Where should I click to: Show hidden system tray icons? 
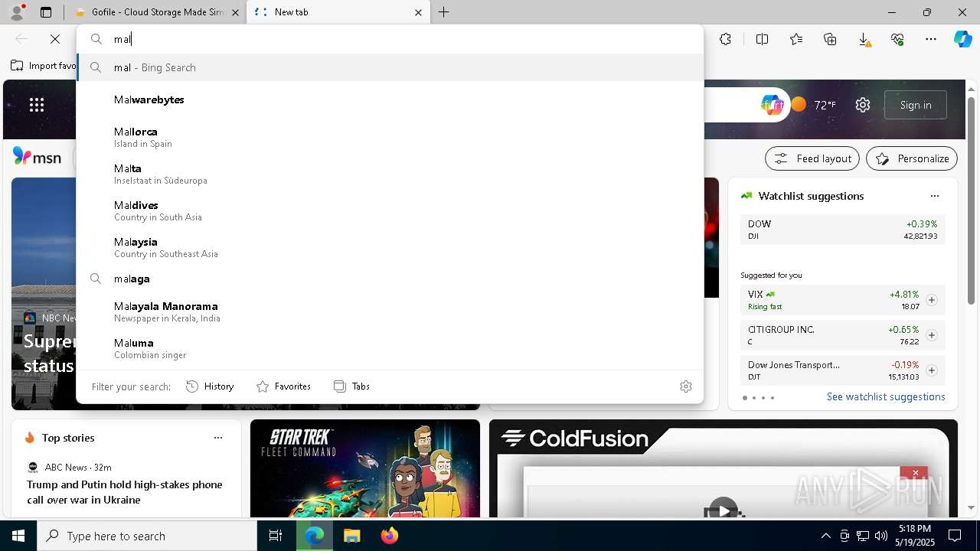click(x=825, y=536)
